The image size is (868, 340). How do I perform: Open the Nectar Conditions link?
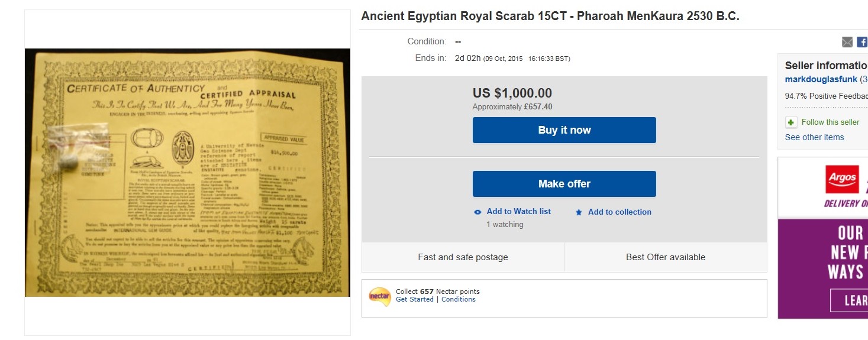(x=458, y=299)
